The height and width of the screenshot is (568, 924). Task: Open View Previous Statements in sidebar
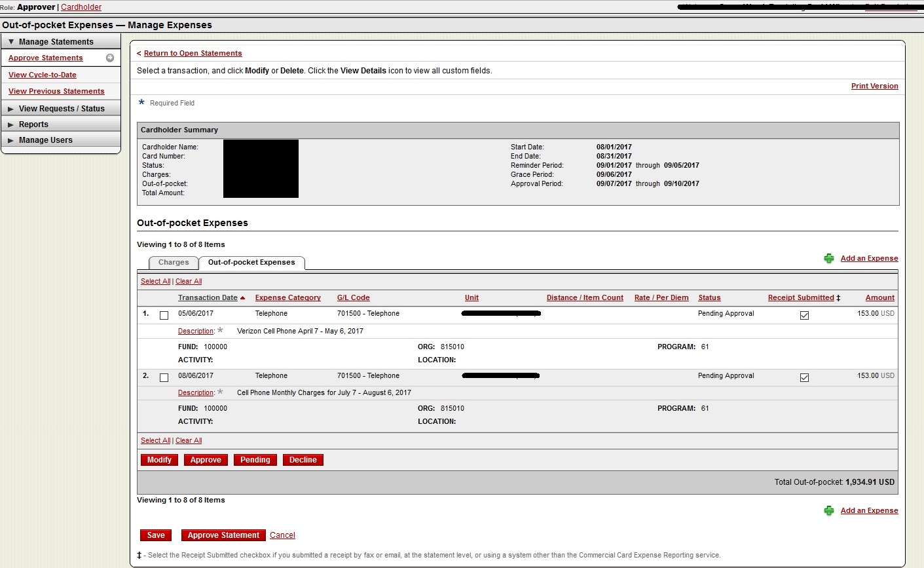(x=56, y=91)
